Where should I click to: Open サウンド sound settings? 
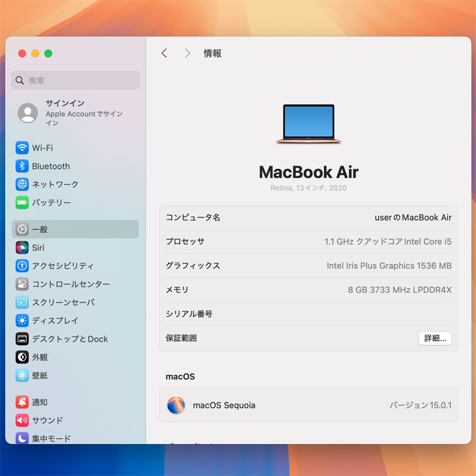(x=47, y=421)
